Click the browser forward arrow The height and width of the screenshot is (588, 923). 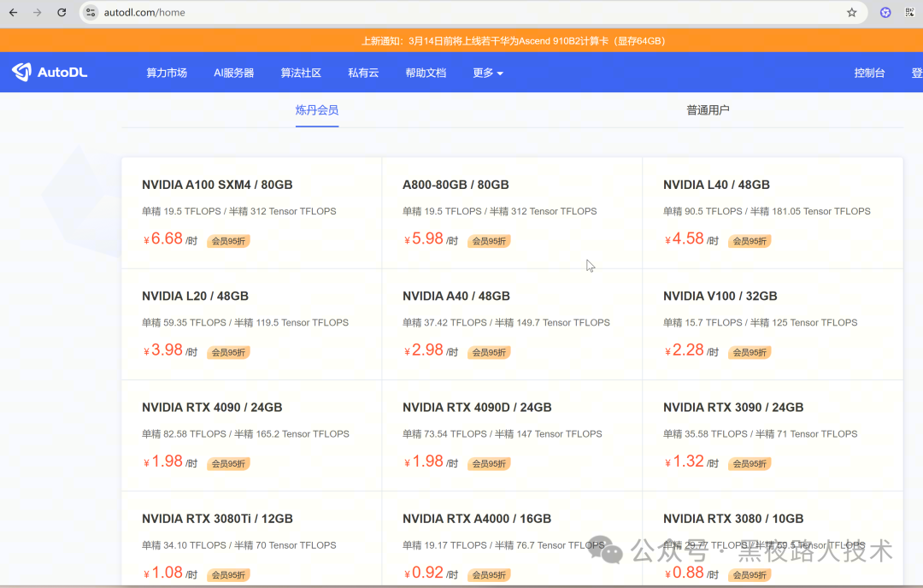coord(37,12)
